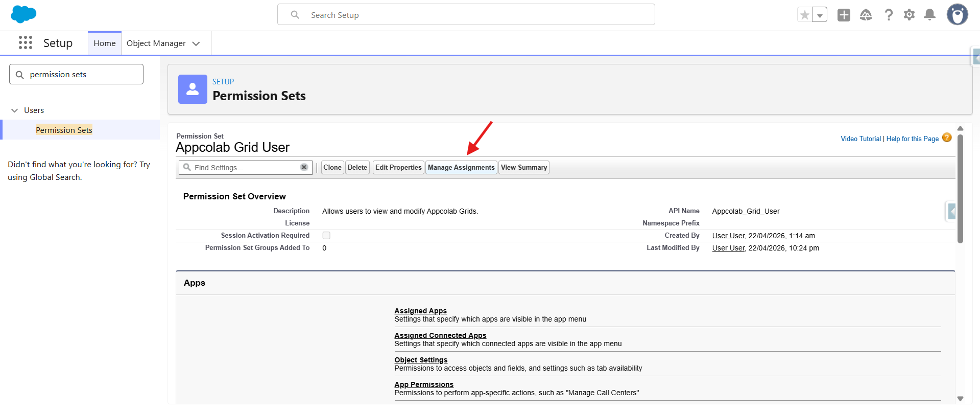This screenshot has width=980, height=411.
Task: Click the SETUP breadcrumb text
Action: [223, 81]
